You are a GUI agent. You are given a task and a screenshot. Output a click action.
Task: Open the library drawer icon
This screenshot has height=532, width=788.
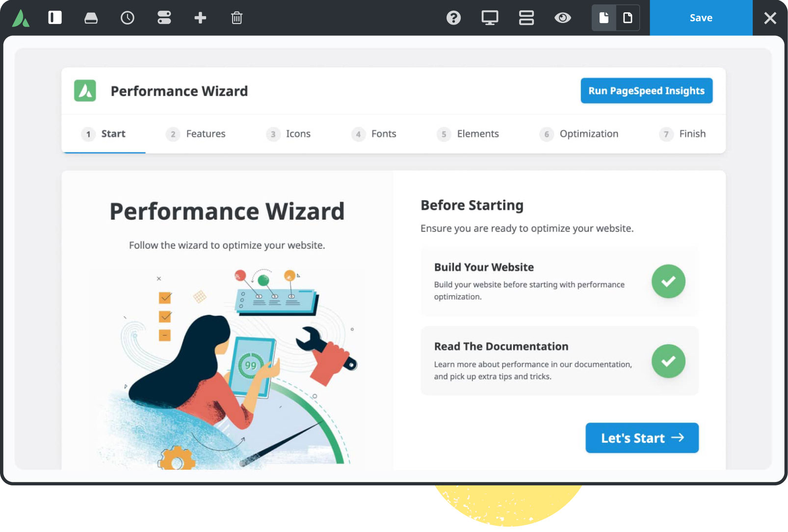[91, 18]
